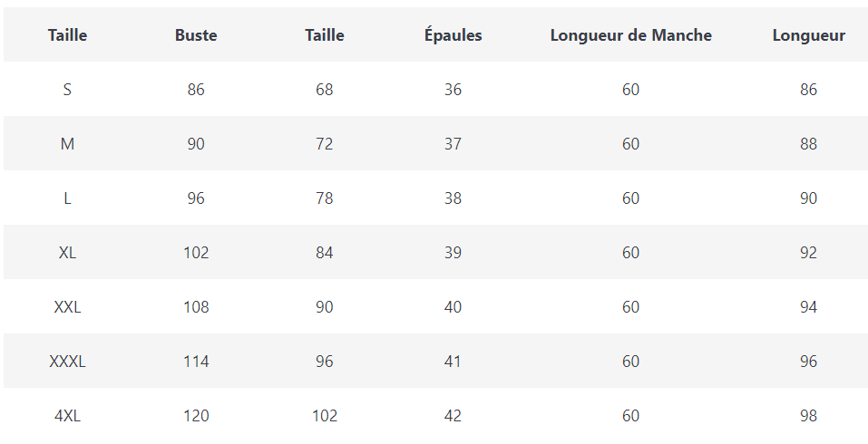
Task: Click the Longueur de Manche header
Action: coord(630,35)
